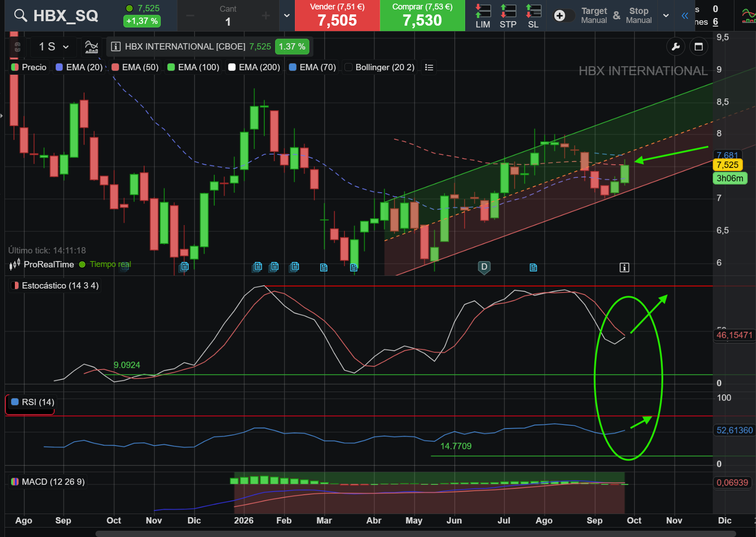
Task: Expand the Target & Stop options dropdown
Action: coord(666,16)
